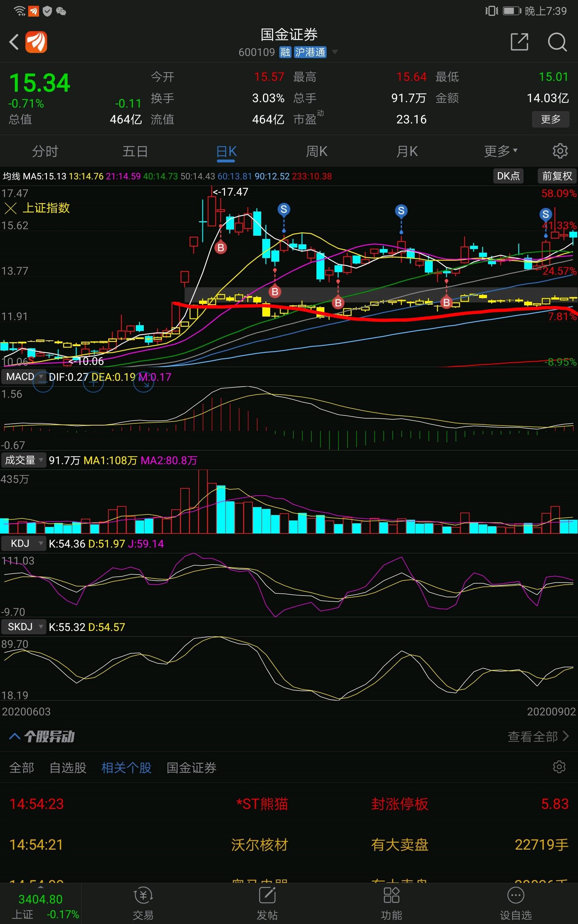Open the 成交量 indicator dropdown
Viewport: 578px width, 924px height.
pyautogui.click(x=24, y=460)
